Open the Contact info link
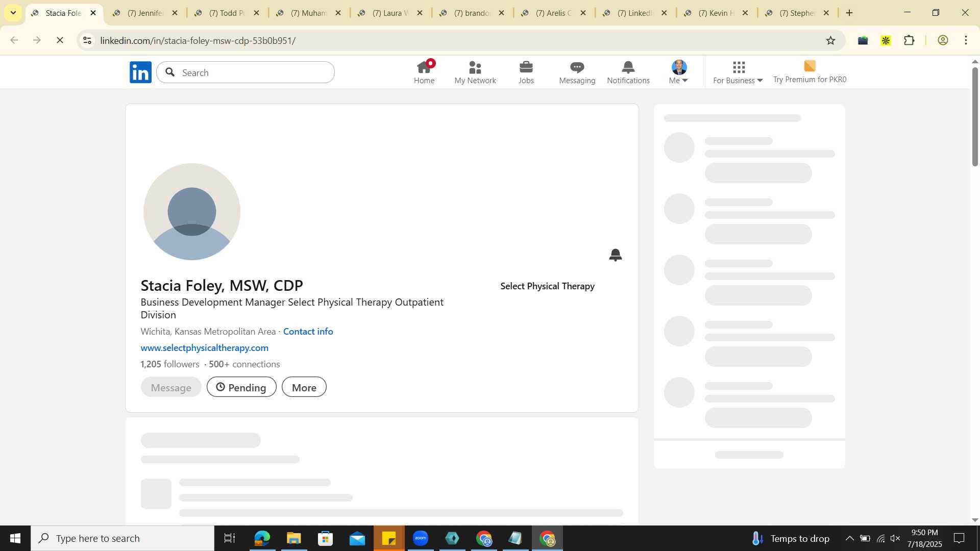 [308, 332]
